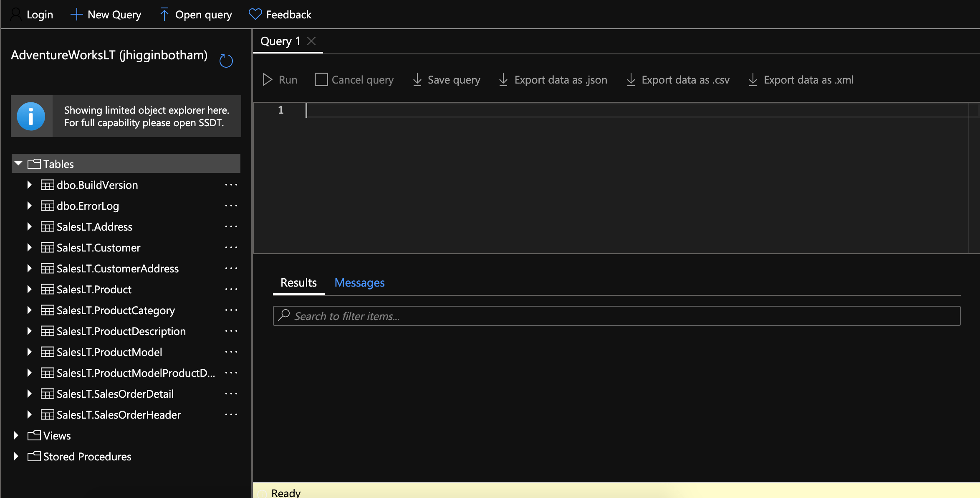Screen dimensions: 980x498
Task: Expand the SalesLT.Product table node
Action: (29, 290)
